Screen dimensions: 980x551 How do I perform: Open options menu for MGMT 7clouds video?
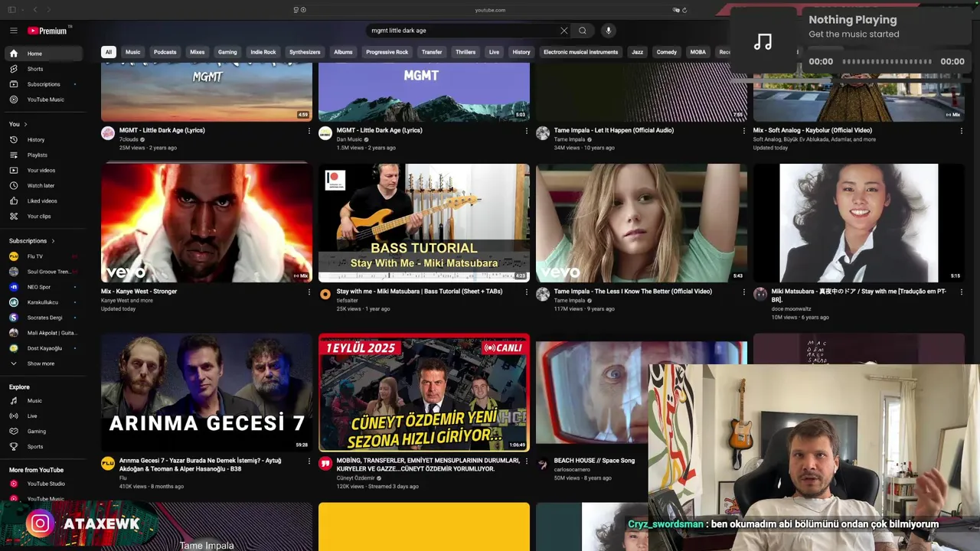coord(309,131)
